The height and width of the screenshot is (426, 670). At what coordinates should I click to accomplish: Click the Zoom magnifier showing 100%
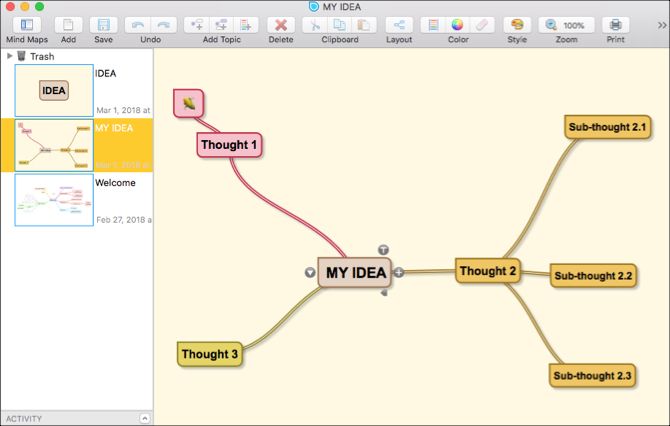(566, 25)
